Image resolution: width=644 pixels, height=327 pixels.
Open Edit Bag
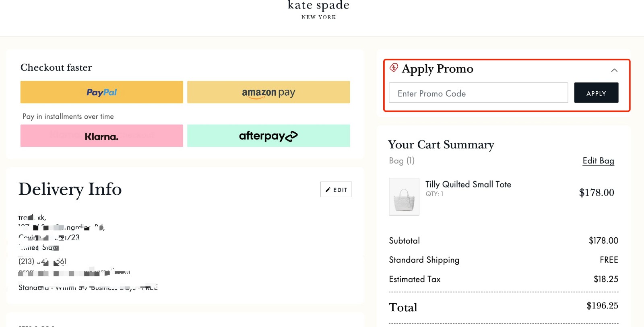click(598, 160)
